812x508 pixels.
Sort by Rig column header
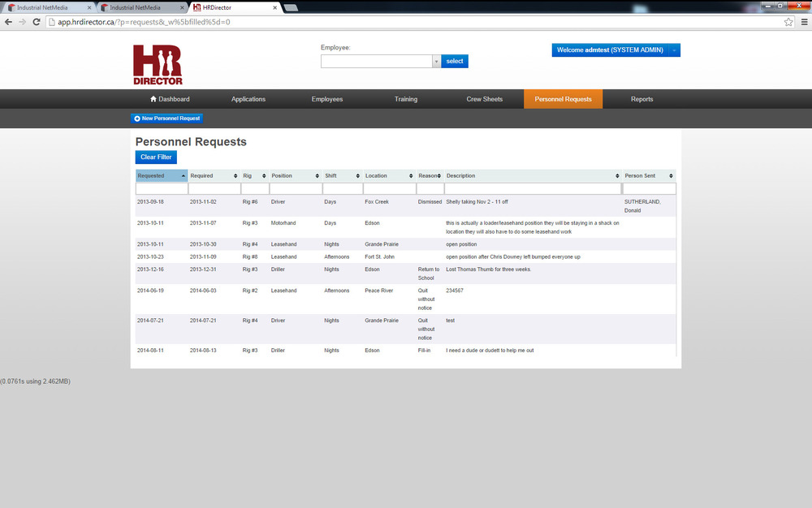[254, 176]
